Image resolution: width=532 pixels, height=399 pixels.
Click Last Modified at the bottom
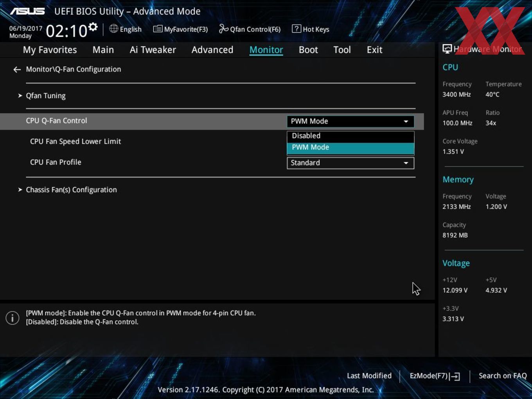pos(369,376)
